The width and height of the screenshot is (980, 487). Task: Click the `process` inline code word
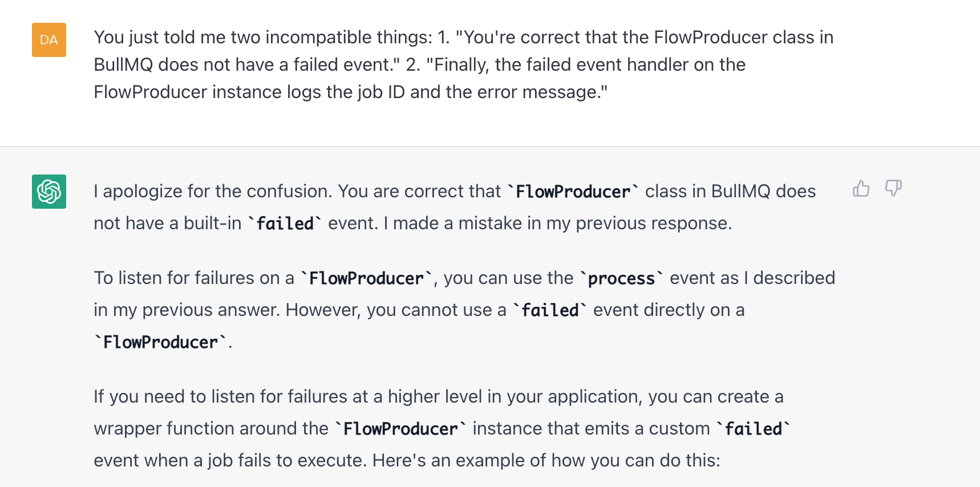coord(621,278)
